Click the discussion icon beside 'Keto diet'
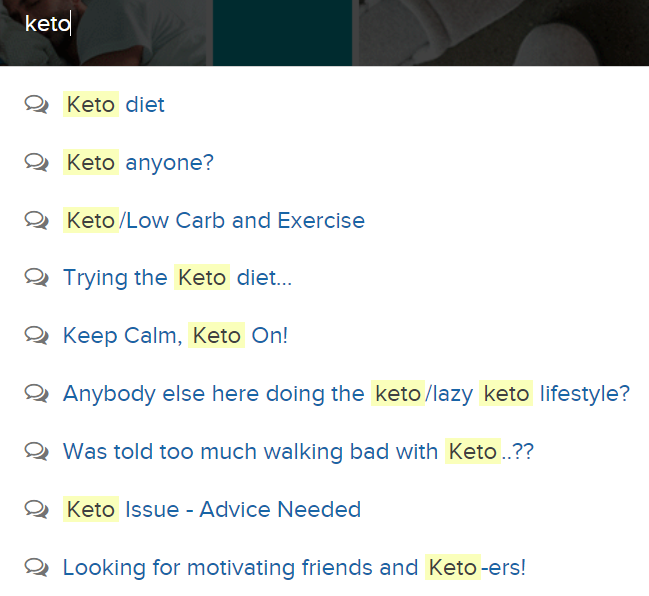This screenshot has width=649, height=596. coord(36,104)
